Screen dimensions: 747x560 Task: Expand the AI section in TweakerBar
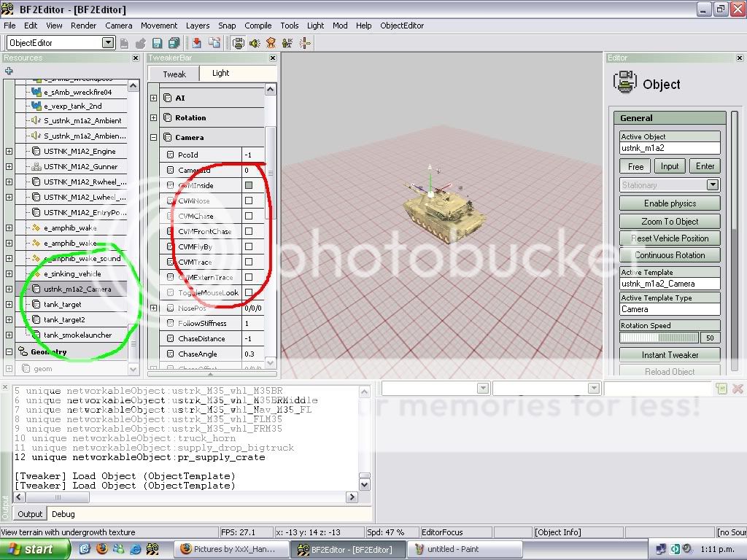[154, 98]
